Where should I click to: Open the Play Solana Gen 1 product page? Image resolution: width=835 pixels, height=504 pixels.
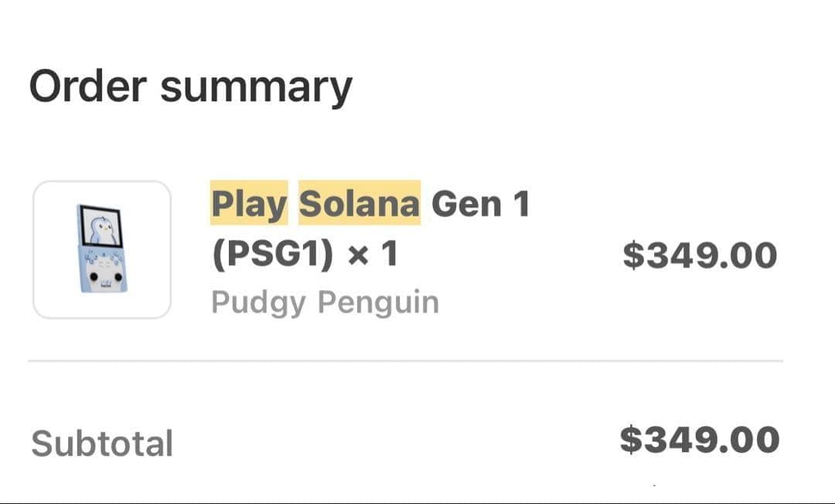(x=371, y=228)
